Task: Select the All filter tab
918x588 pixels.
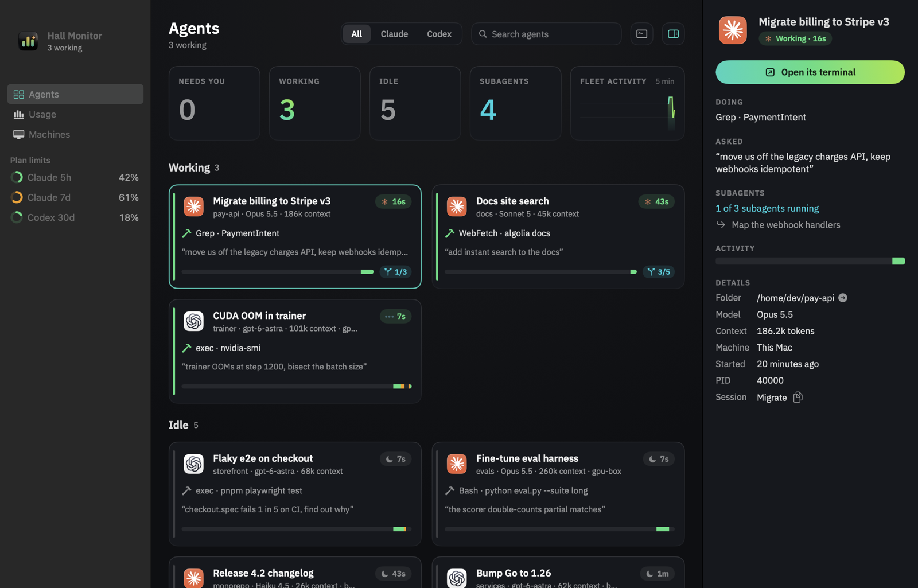Action: 357,34
